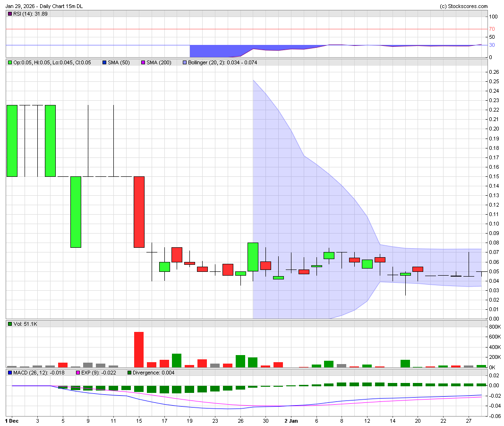This screenshot has width=504, height=426.
Task: Click the Vol green legend swatch
Action: point(10,324)
